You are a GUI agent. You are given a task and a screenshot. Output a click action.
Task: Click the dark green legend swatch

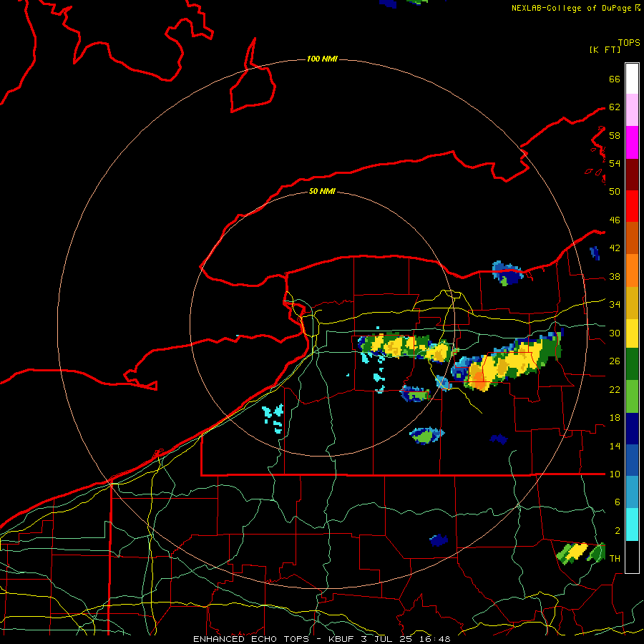coord(632,364)
